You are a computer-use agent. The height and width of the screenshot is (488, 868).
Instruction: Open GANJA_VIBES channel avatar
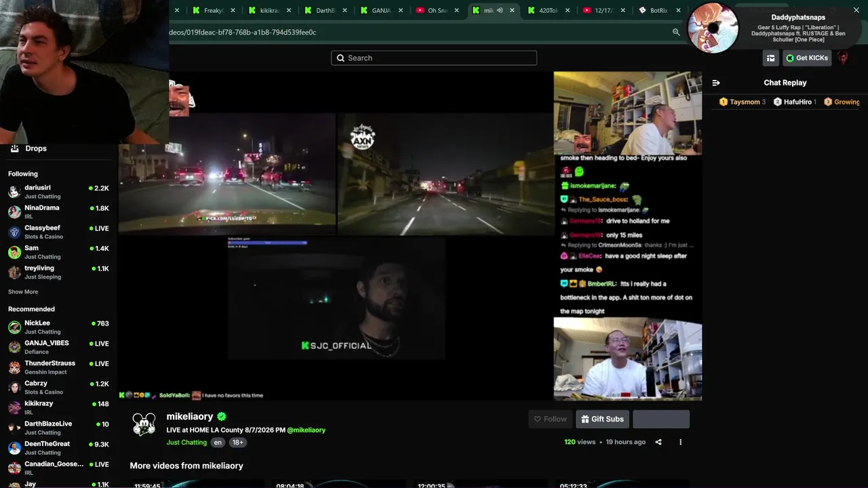(14, 348)
